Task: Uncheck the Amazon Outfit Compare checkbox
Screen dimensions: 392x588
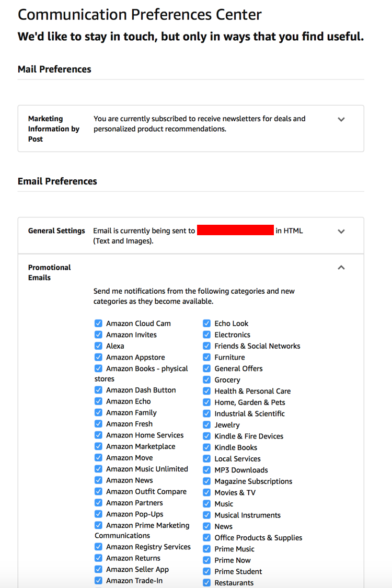Action: pyautogui.click(x=98, y=491)
